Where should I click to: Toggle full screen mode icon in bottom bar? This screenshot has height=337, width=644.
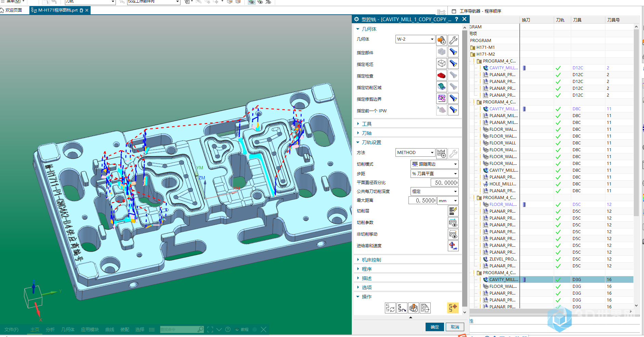click(x=210, y=329)
